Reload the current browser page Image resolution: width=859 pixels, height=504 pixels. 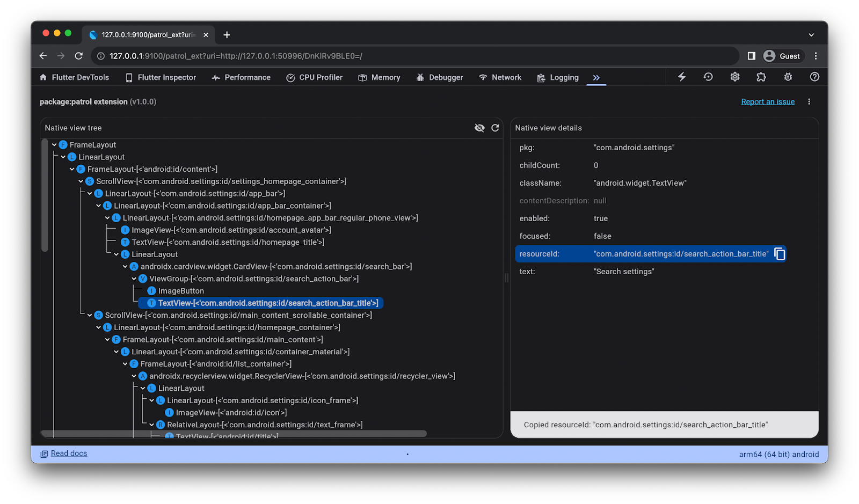point(79,56)
